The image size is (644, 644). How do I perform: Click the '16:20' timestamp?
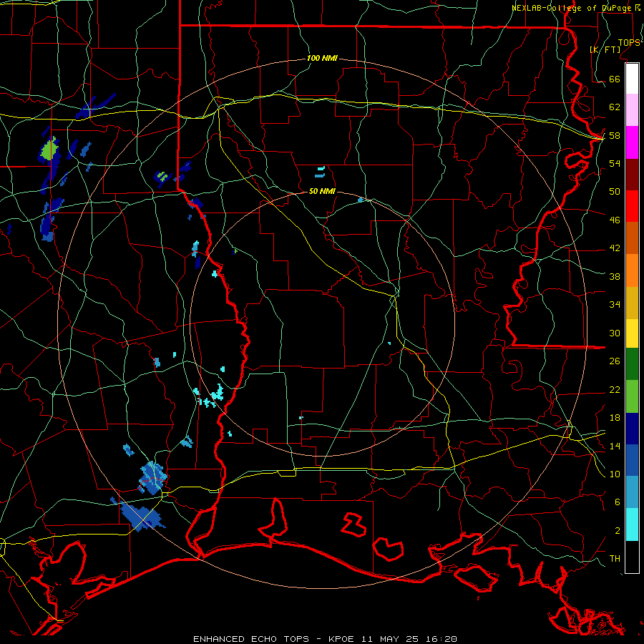[x=441, y=639]
